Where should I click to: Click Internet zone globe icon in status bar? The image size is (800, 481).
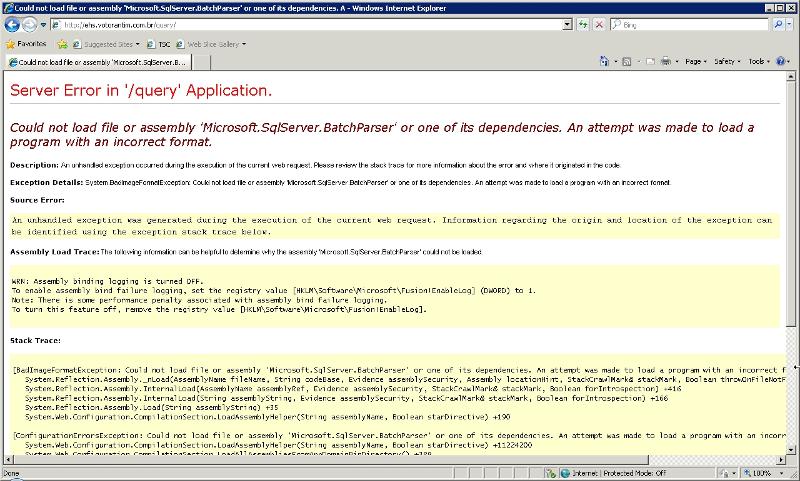565,473
